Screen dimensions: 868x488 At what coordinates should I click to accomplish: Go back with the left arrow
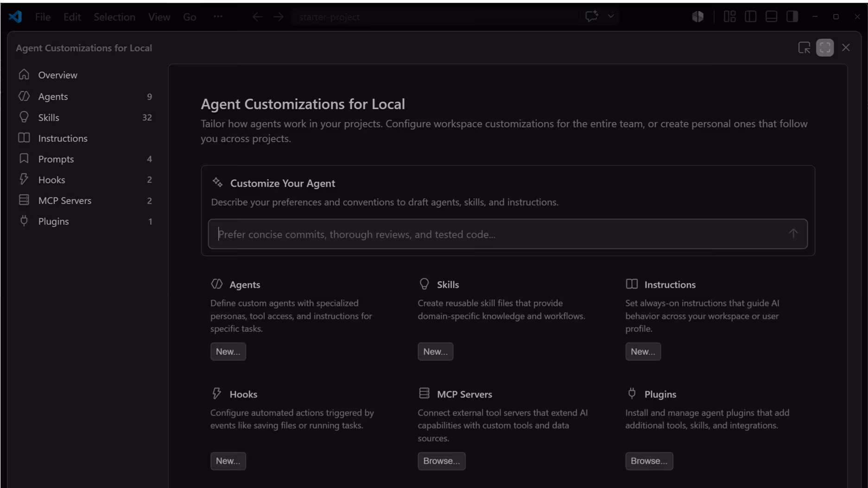(257, 17)
